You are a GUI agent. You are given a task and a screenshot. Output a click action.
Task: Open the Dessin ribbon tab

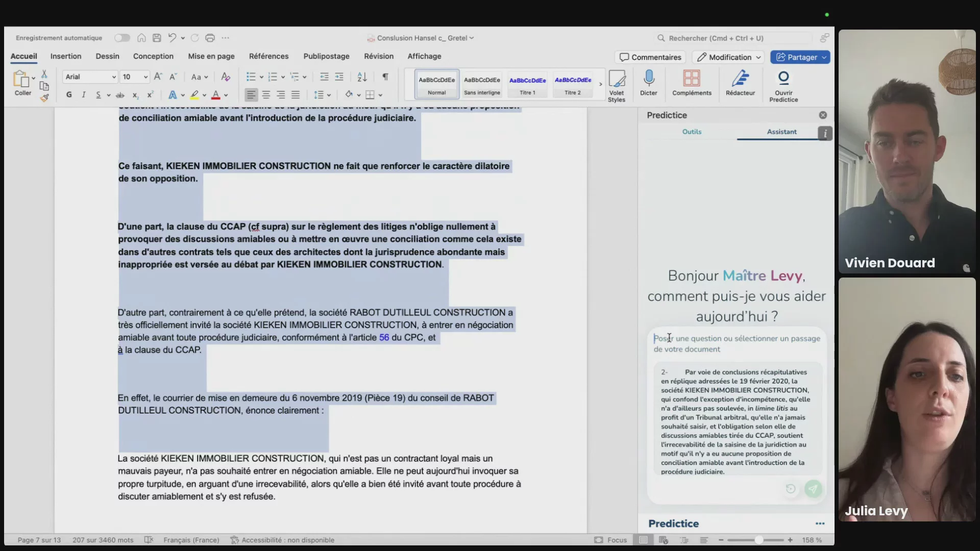(x=107, y=56)
